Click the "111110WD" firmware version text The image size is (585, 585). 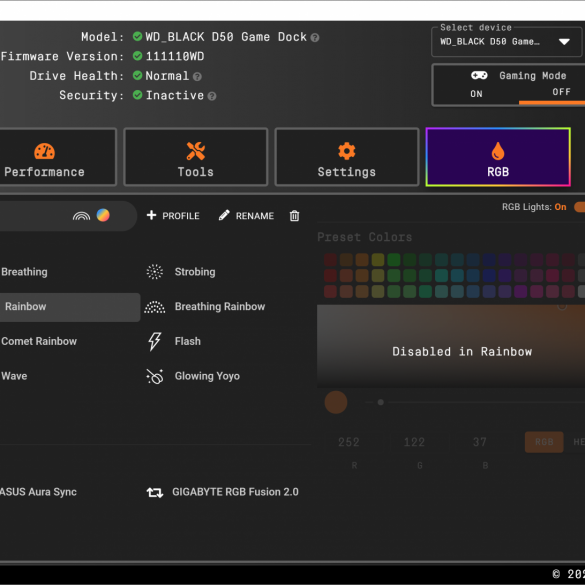[x=175, y=56]
